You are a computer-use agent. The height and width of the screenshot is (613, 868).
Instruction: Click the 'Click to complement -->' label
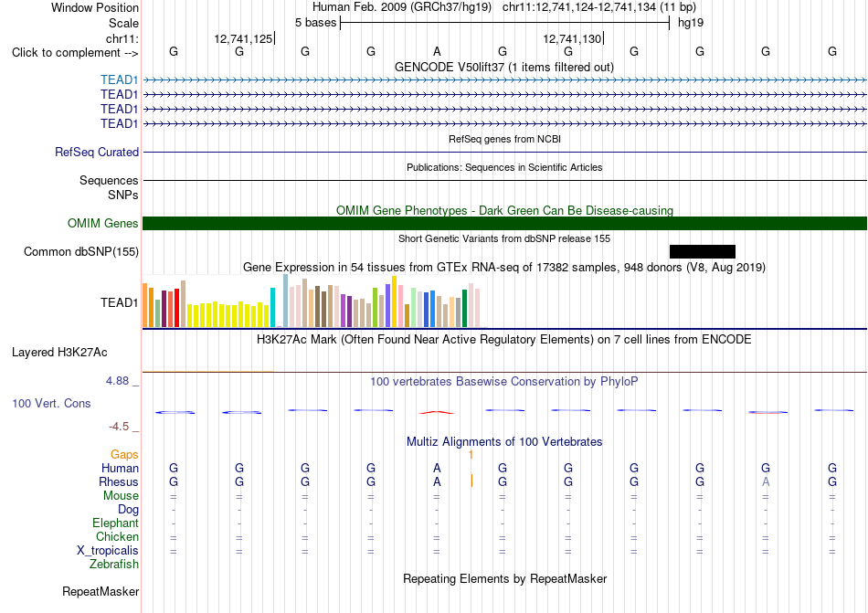(x=75, y=53)
